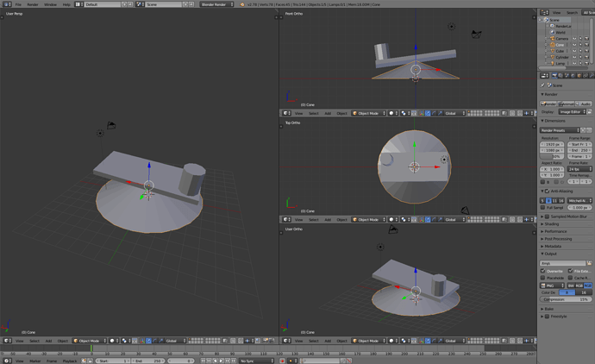Open the Render Presets dropdown
595x364 pixels.
(x=560, y=130)
